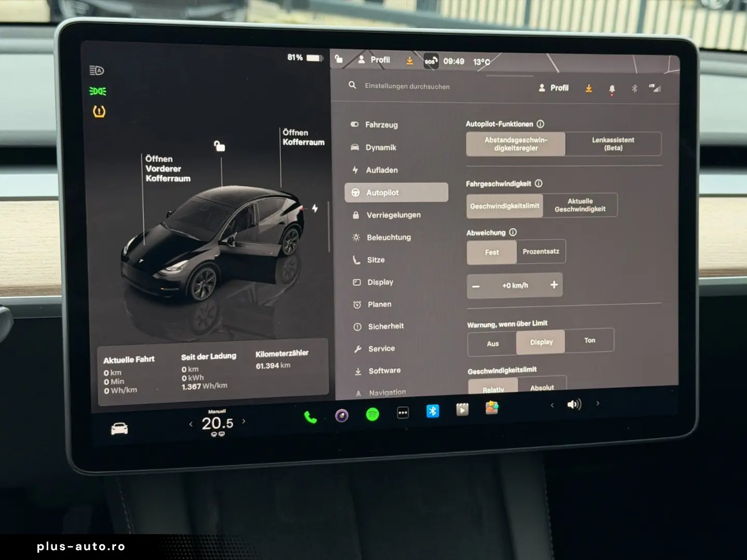Open the notification bell icon
This screenshot has height=560, width=747.
tap(612, 89)
